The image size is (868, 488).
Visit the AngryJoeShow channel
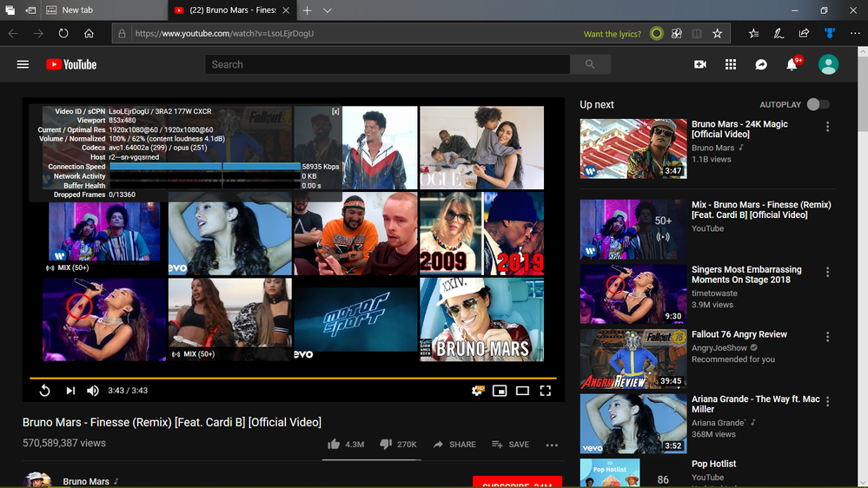coord(719,348)
